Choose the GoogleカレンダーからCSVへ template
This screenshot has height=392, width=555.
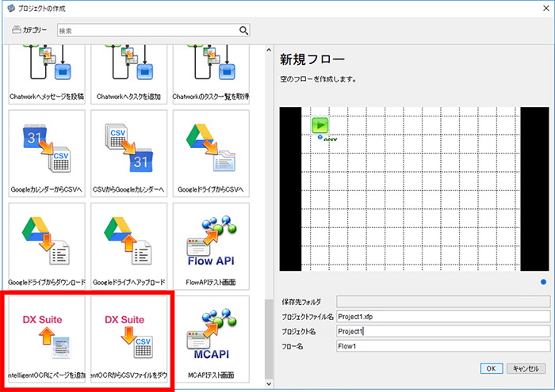pos(47,154)
